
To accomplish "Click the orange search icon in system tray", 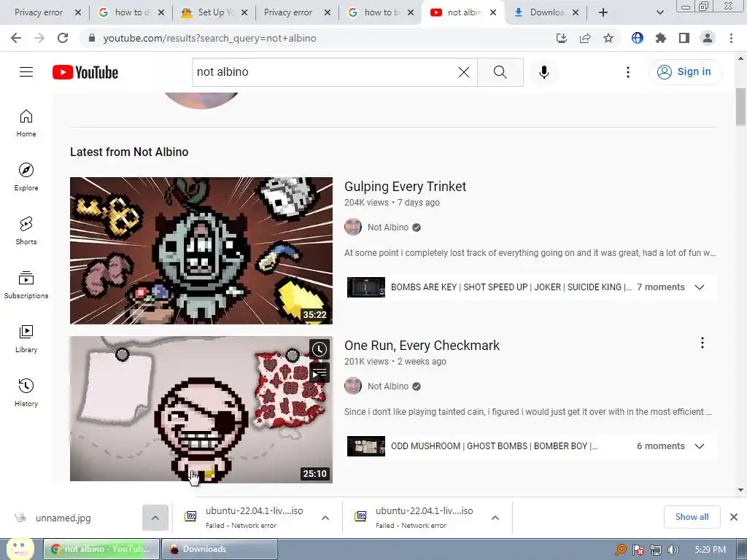I will pos(620,550).
